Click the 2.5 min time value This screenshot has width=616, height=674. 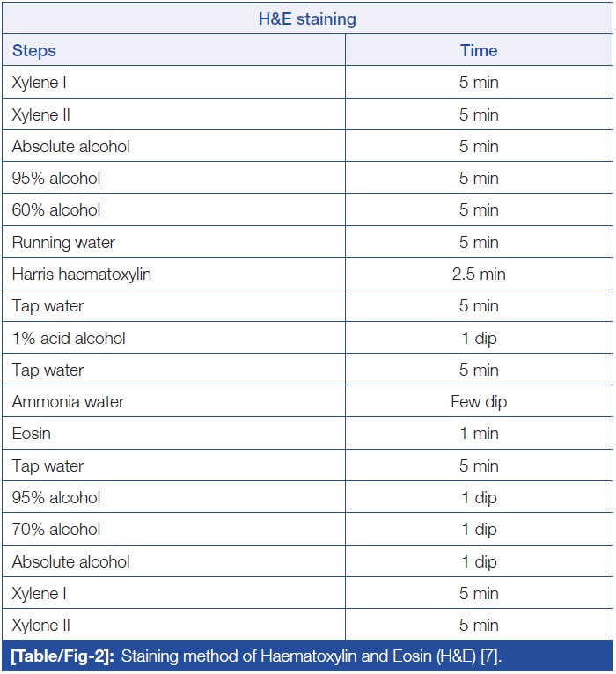click(x=478, y=274)
